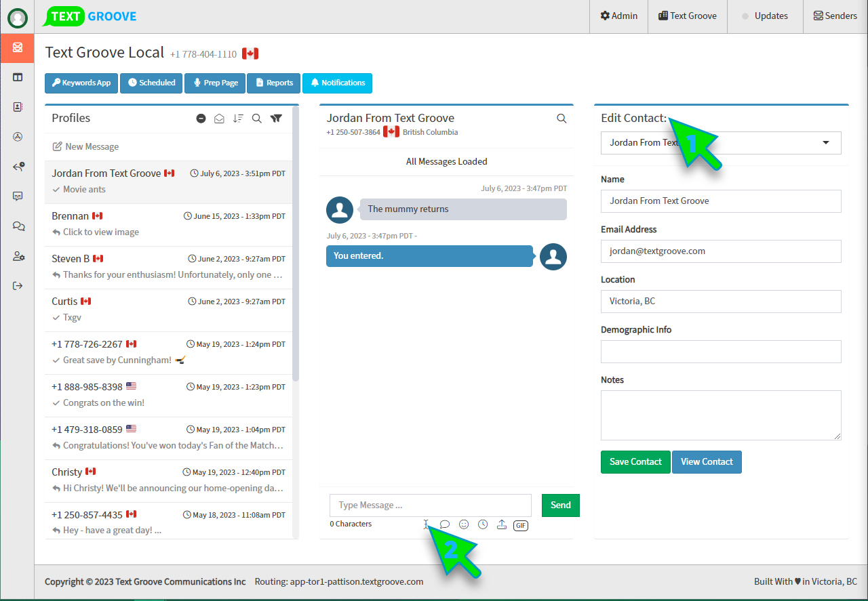868x601 pixels.
Task: Click Save Contact
Action: [635, 461]
